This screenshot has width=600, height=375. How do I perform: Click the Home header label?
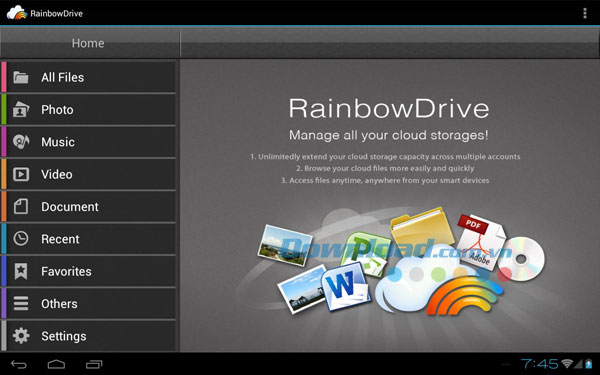coord(88,43)
